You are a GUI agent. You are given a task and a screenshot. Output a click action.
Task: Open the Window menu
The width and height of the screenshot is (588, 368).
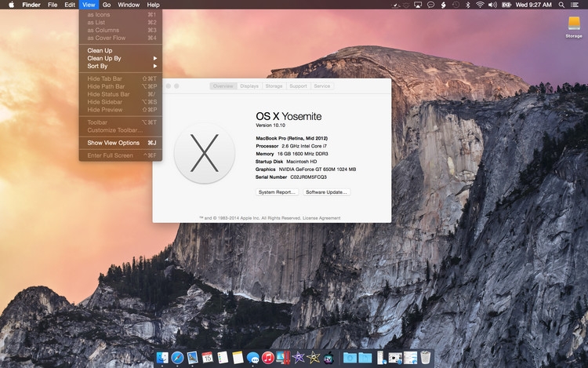[129, 5]
